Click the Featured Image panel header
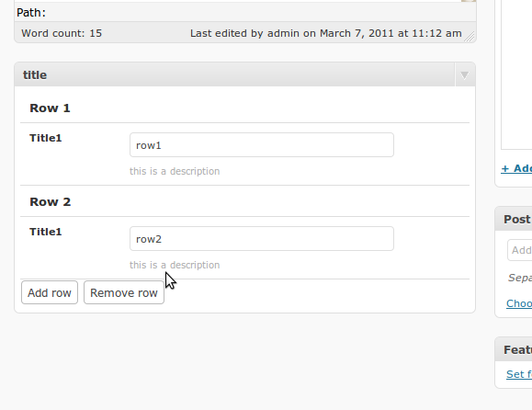This screenshot has width=532, height=410. pos(514,349)
